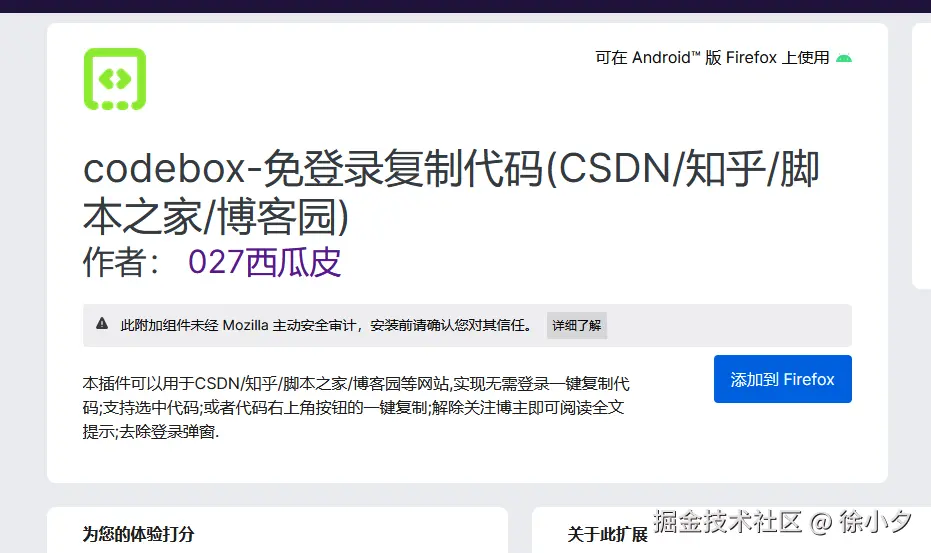This screenshot has height=553, width=931.
Task: Click the Mozilla security review warning message
Action: pyautogui.click(x=327, y=326)
